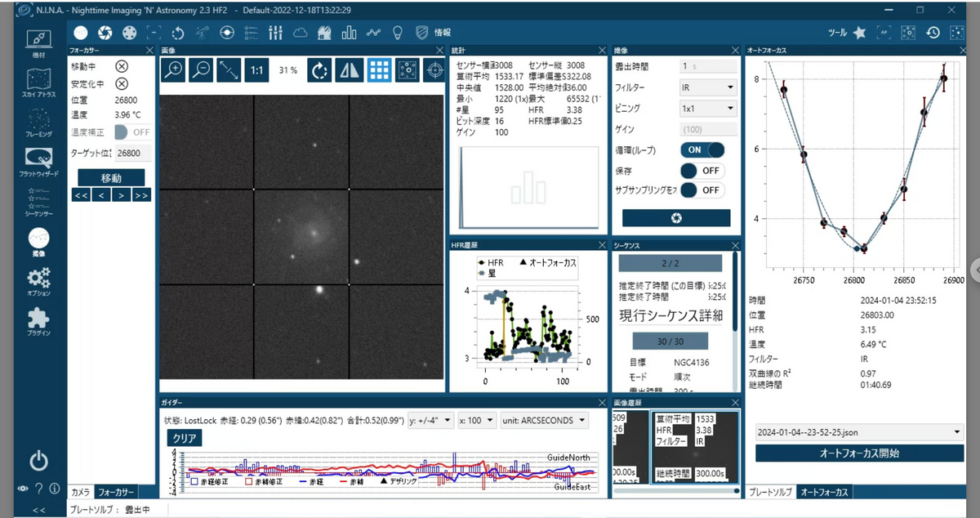980x518 pixels.
Task: Zoom out of the image preview
Action: click(201, 70)
